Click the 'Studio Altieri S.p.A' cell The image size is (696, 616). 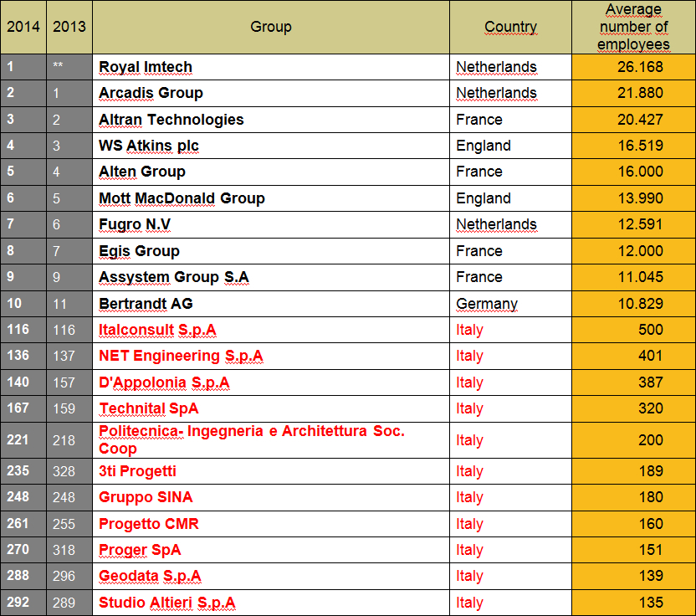point(271,603)
